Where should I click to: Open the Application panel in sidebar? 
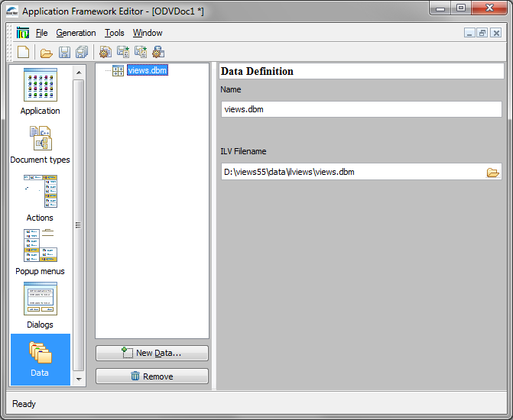click(x=40, y=92)
